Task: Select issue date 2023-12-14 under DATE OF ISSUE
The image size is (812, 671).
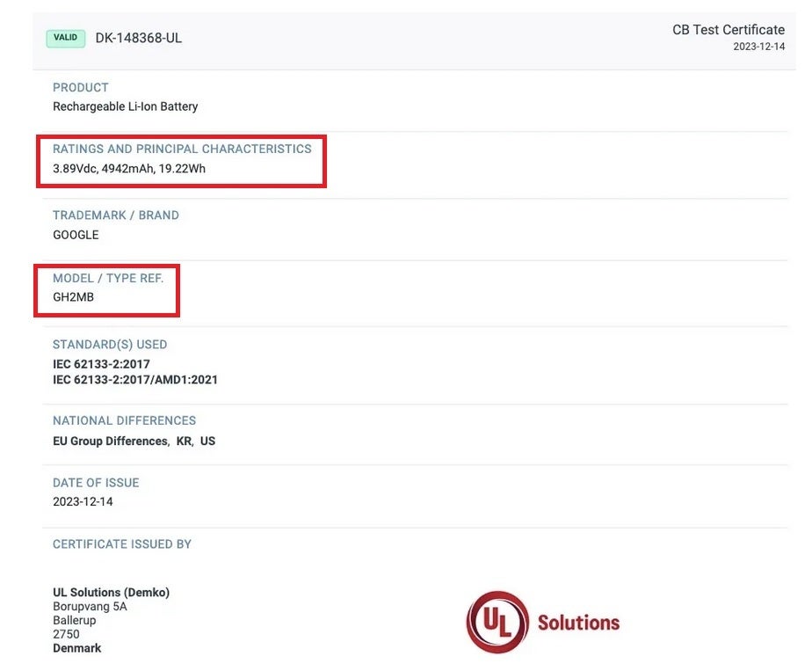Action: 83,501
